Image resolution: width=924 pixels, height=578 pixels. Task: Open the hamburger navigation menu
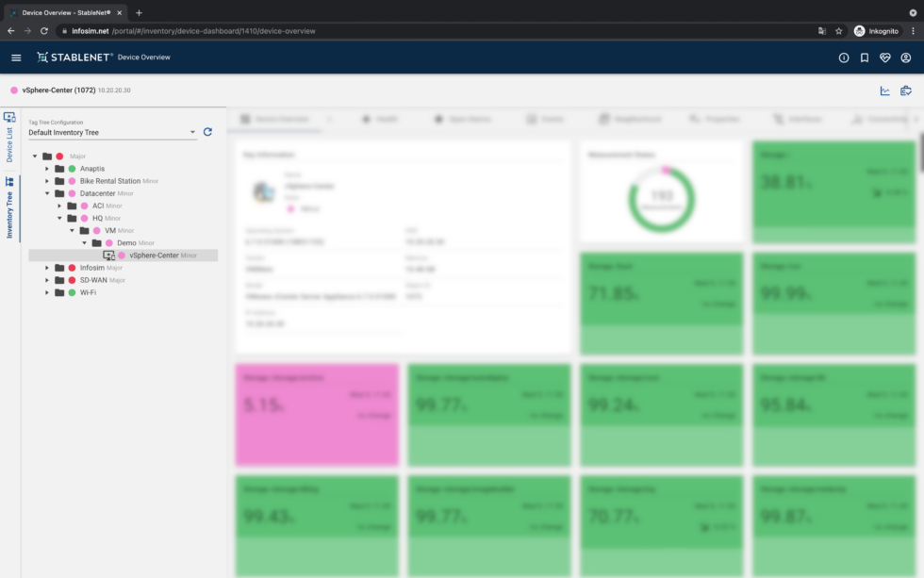coord(16,57)
